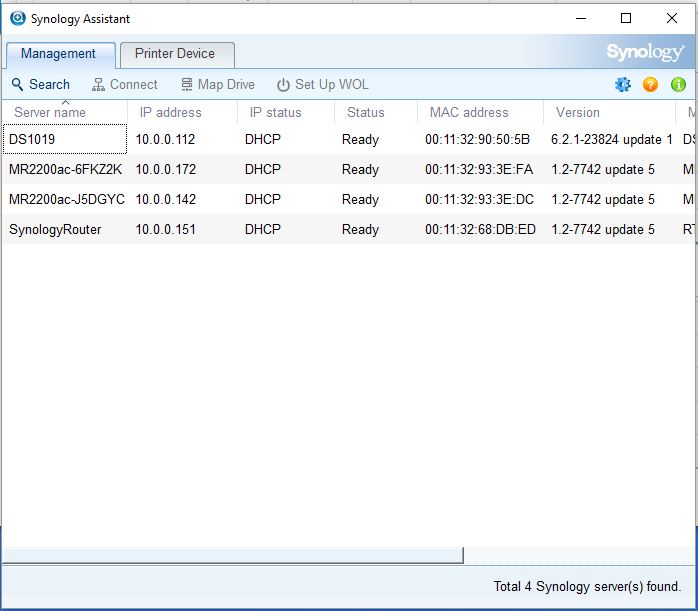Switch to the Management tab
698x611 pixels.
(61, 54)
